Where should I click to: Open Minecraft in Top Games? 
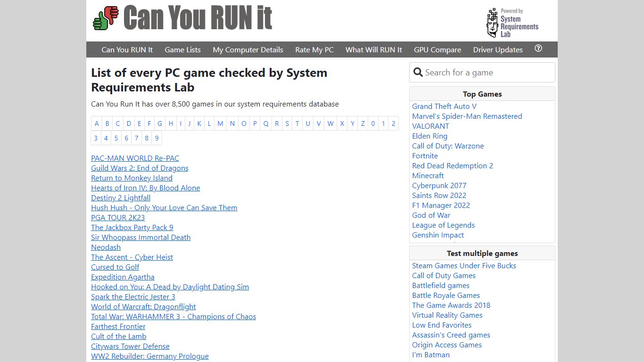(x=428, y=175)
